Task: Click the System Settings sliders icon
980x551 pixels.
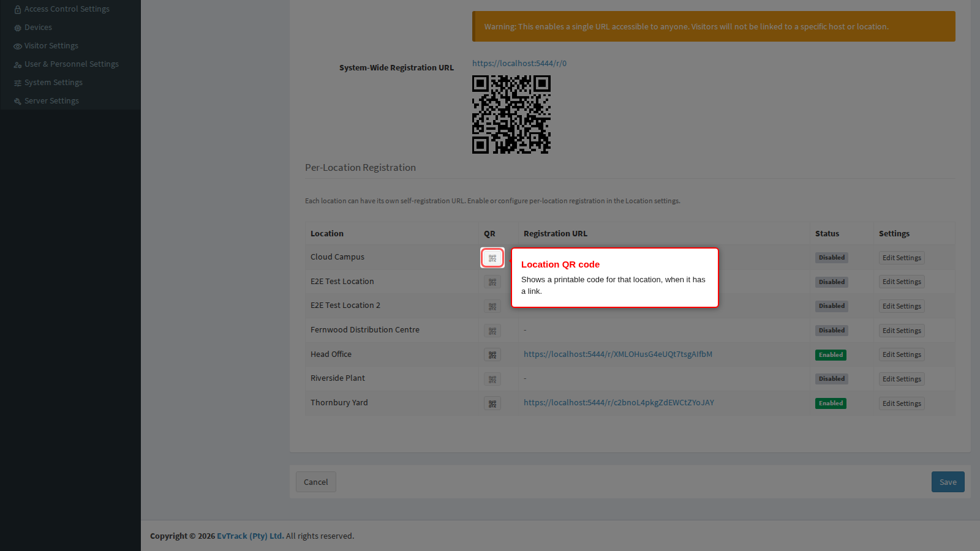Action: click(x=18, y=83)
